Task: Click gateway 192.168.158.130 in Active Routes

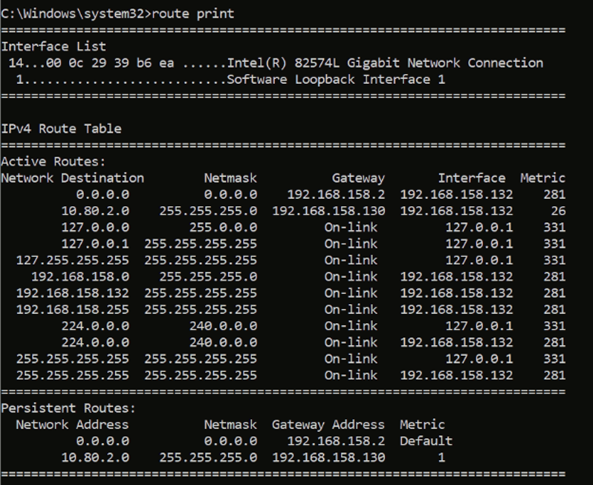Action: 329,211
